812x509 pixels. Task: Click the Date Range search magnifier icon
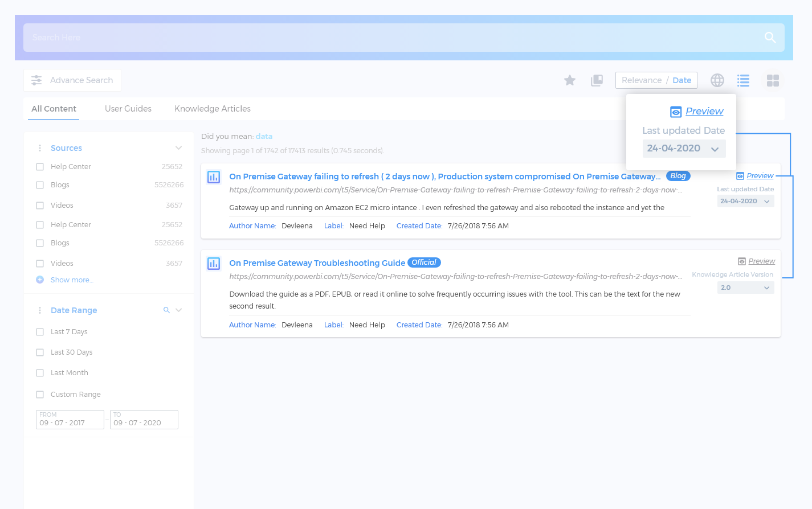tap(166, 310)
